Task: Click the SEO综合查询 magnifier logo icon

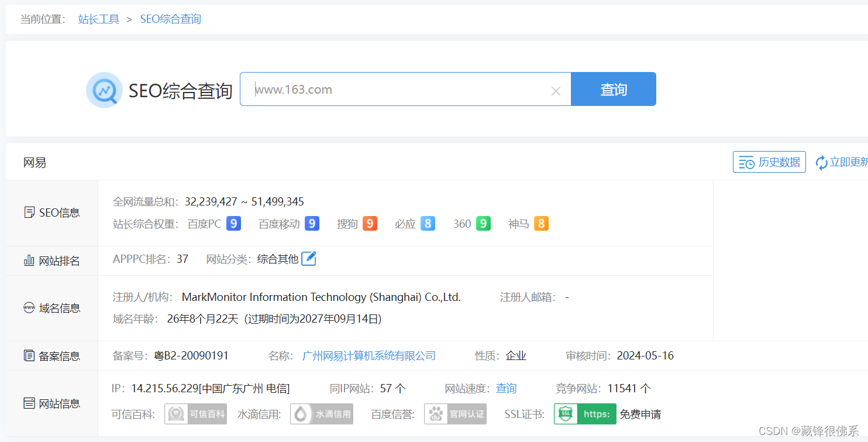Action: (x=104, y=90)
